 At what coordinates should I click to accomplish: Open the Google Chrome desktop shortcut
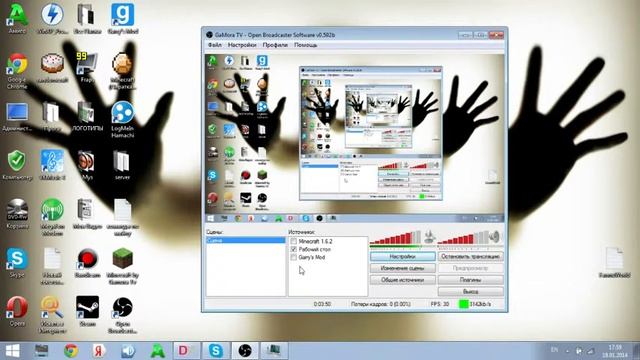[x=17, y=70]
